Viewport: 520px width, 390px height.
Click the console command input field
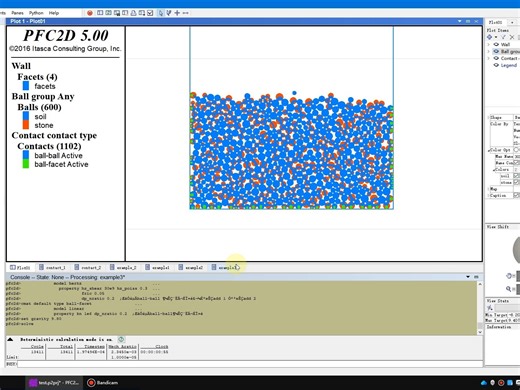(250, 364)
